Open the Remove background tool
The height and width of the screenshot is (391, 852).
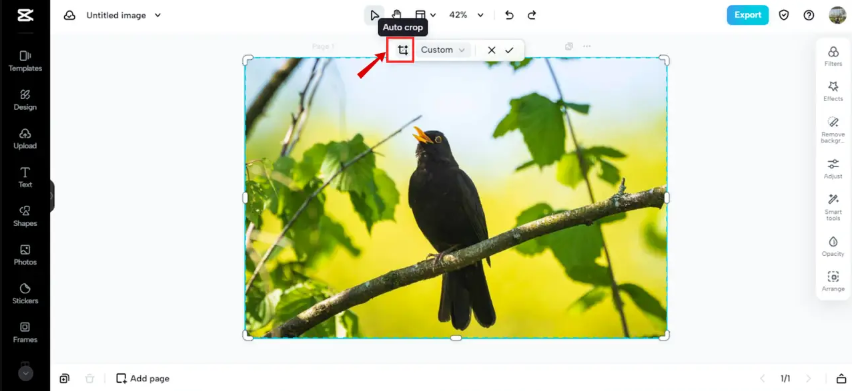[x=833, y=130]
